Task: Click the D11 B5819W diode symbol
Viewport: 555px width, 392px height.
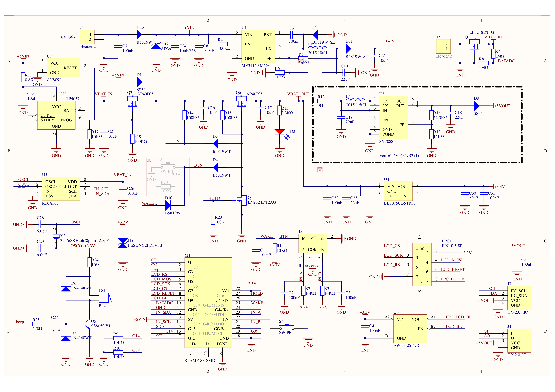Action: click(348, 49)
